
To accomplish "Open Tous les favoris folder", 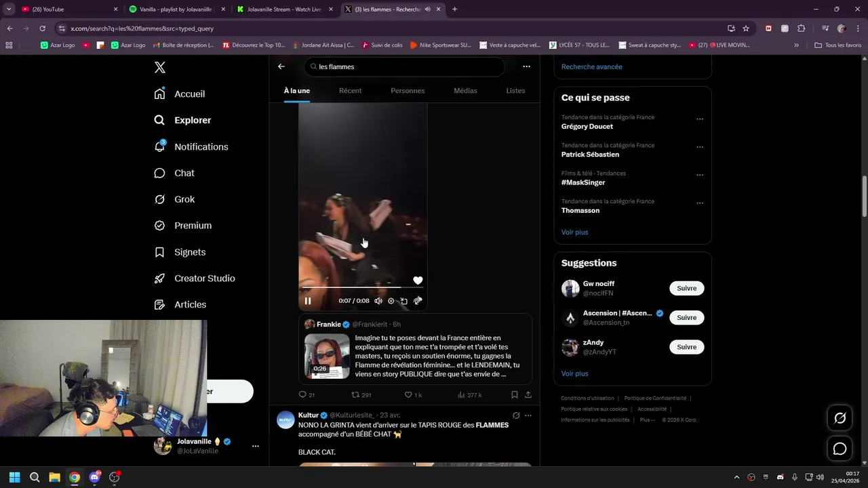I will coord(837,45).
